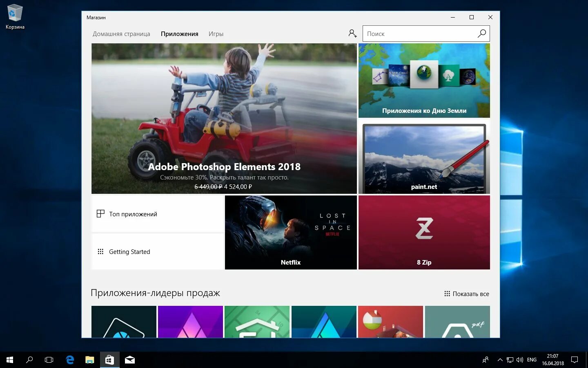Click the Store bag icon on taskbar
588x368 pixels.
tap(109, 360)
